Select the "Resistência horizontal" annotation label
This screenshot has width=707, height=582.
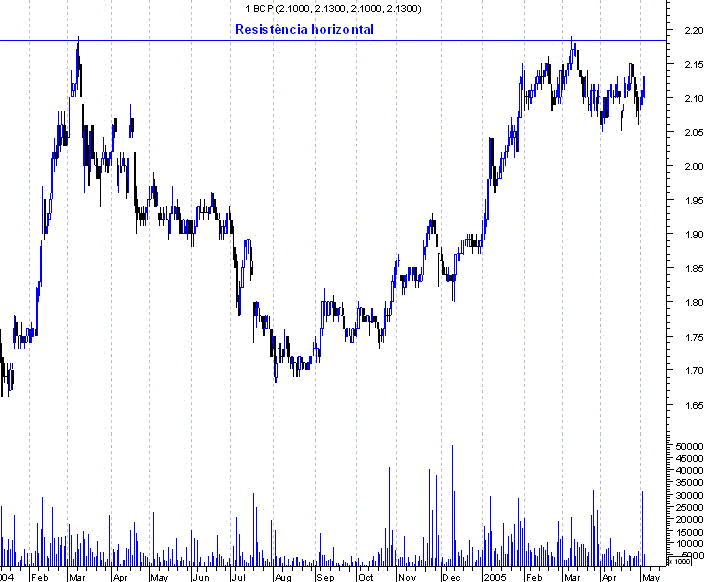[304, 29]
